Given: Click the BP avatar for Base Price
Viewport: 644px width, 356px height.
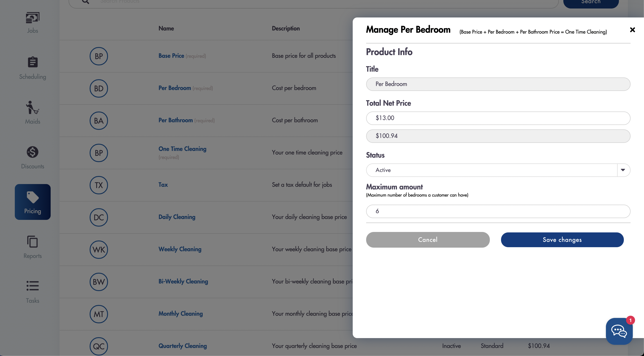Looking at the screenshot, I should [x=99, y=56].
